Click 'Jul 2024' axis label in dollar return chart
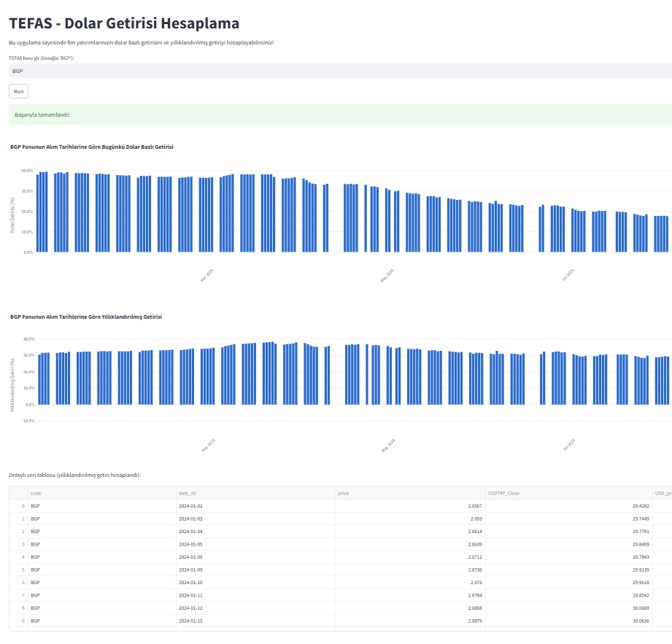The width and height of the screenshot is (672, 644). pos(568,275)
